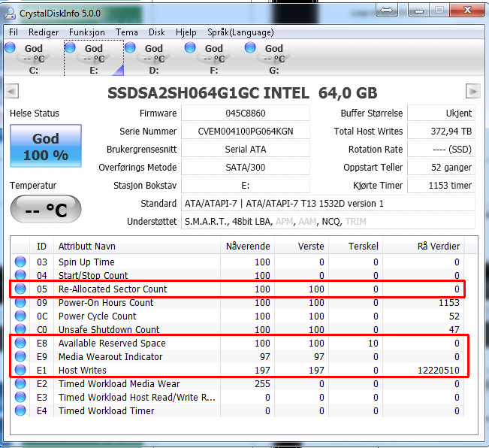This screenshot has height=448, width=489.
Task: Click the ID column header
Action: tap(41, 246)
